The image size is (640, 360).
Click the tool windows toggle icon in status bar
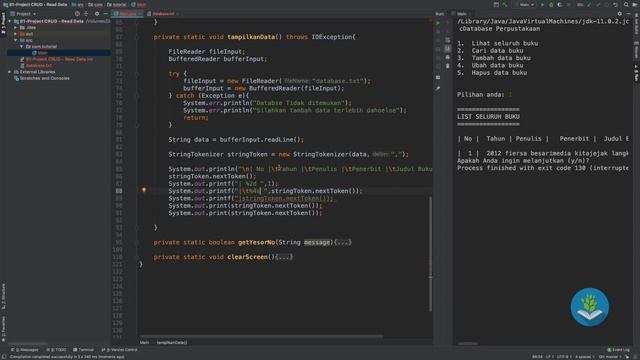point(4,357)
